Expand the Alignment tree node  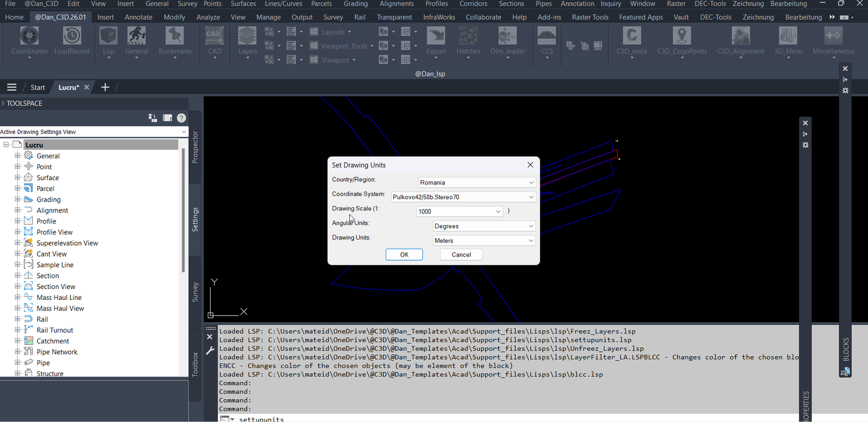pyautogui.click(x=17, y=210)
